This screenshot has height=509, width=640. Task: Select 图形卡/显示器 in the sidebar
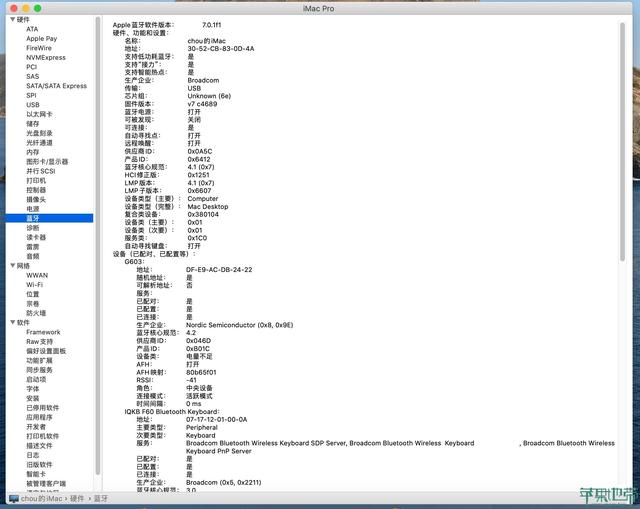(x=47, y=162)
